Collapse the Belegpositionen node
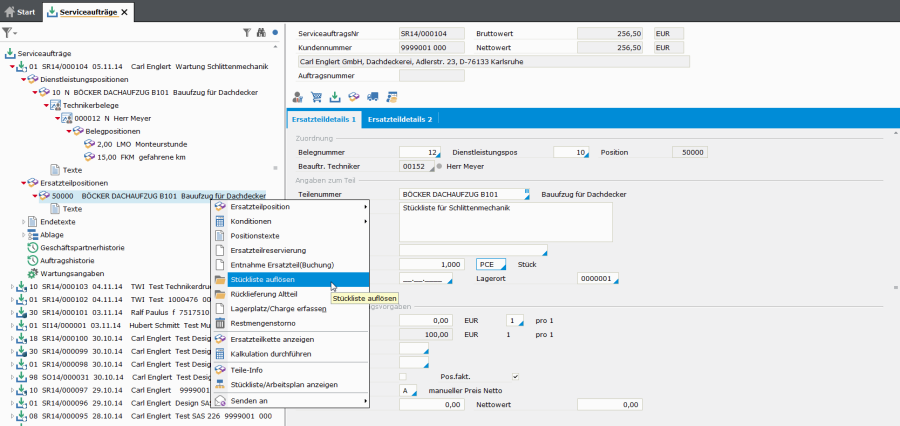900x426 pixels. coord(69,131)
